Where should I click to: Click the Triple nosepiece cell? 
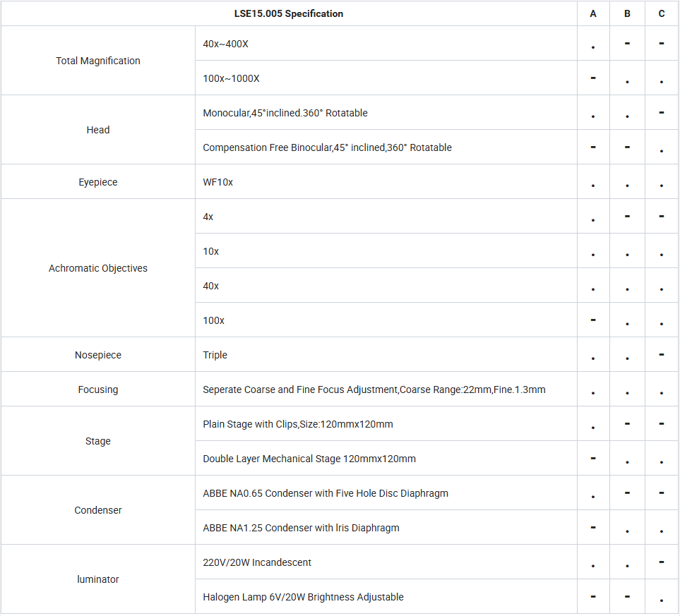tap(386, 355)
